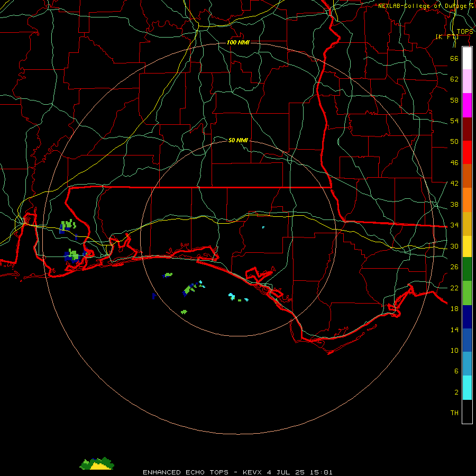
Task: Click the dark green legend swatch
Action: [467, 269]
